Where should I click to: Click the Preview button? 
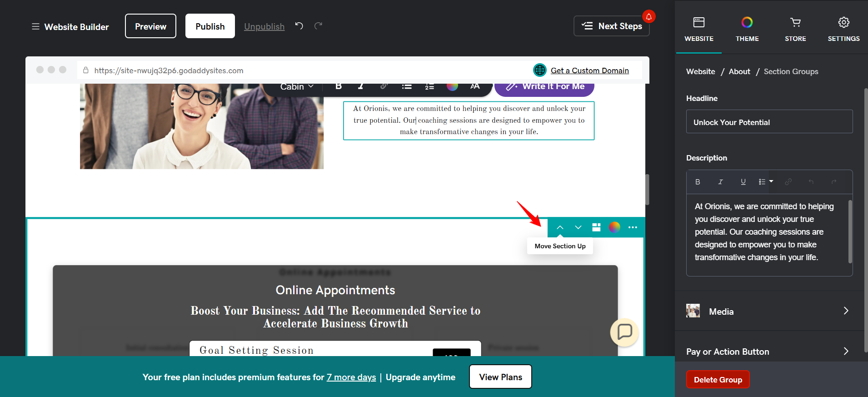pos(150,26)
